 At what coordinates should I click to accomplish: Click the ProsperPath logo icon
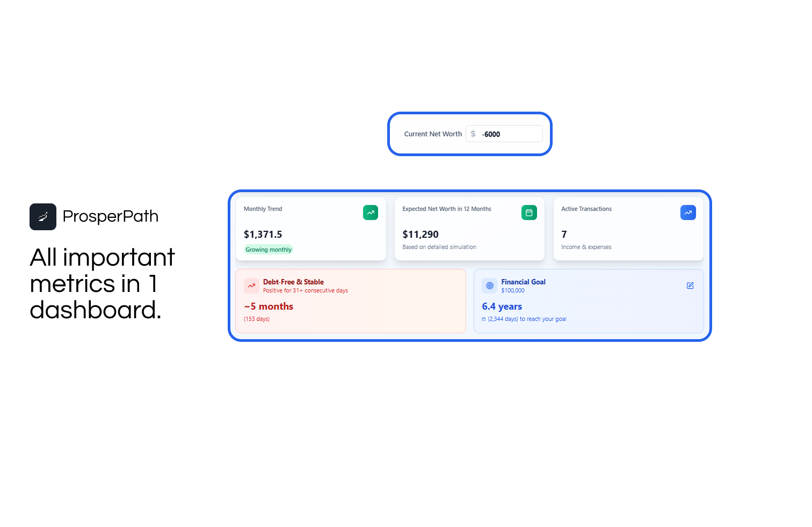(x=43, y=217)
